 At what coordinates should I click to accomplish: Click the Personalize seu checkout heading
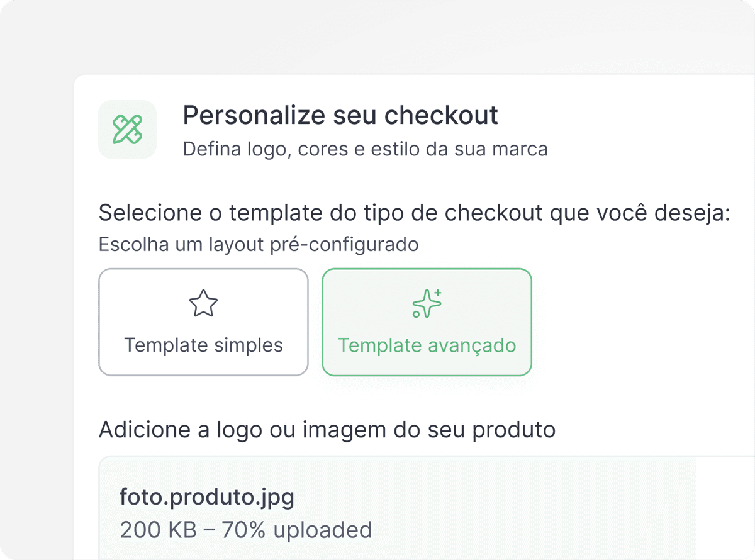click(340, 115)
